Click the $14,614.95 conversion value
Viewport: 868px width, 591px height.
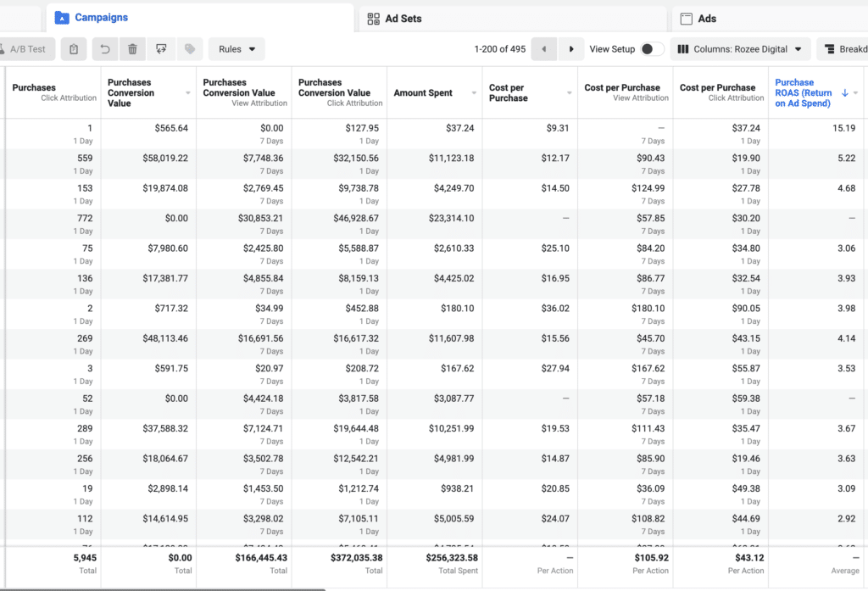click(165, 519)
